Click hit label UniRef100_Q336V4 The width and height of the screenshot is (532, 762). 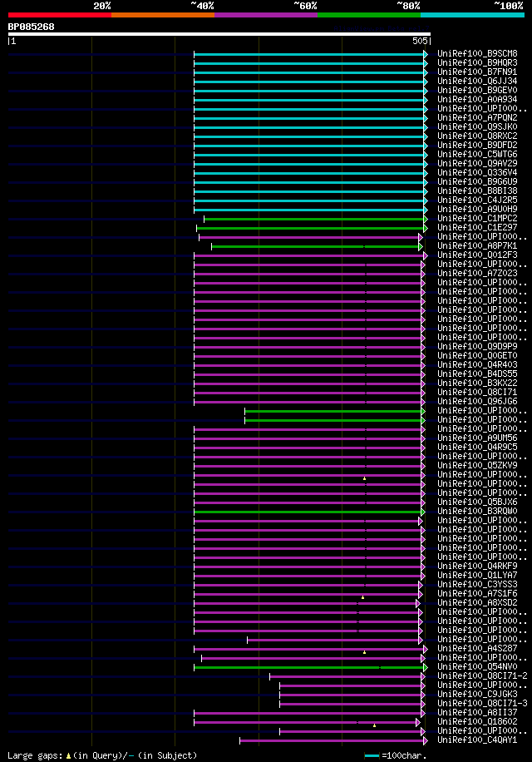point(477,172)
